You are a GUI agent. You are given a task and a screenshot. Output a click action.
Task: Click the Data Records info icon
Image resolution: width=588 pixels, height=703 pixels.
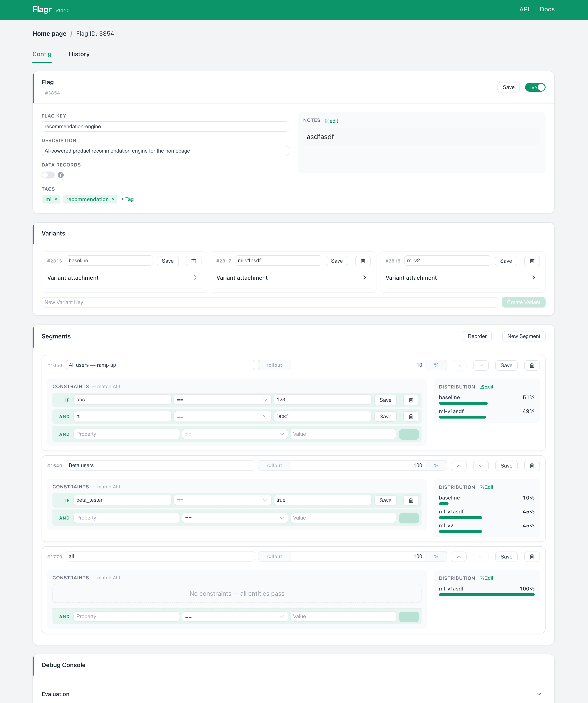60,175
